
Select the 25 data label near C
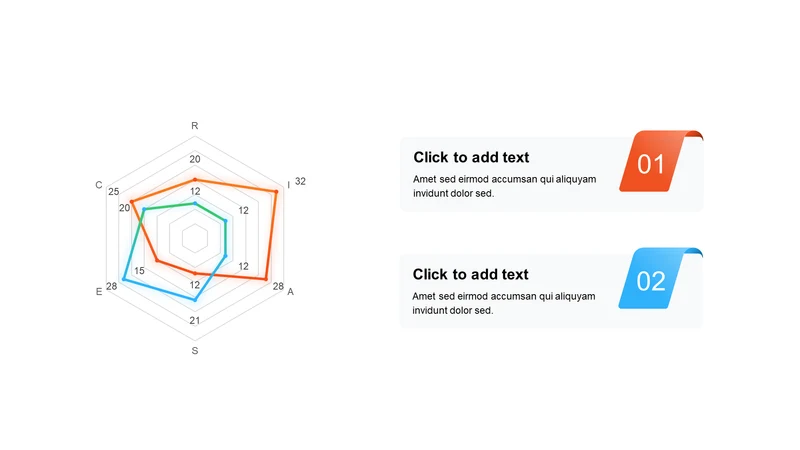[x=114, y=192]
